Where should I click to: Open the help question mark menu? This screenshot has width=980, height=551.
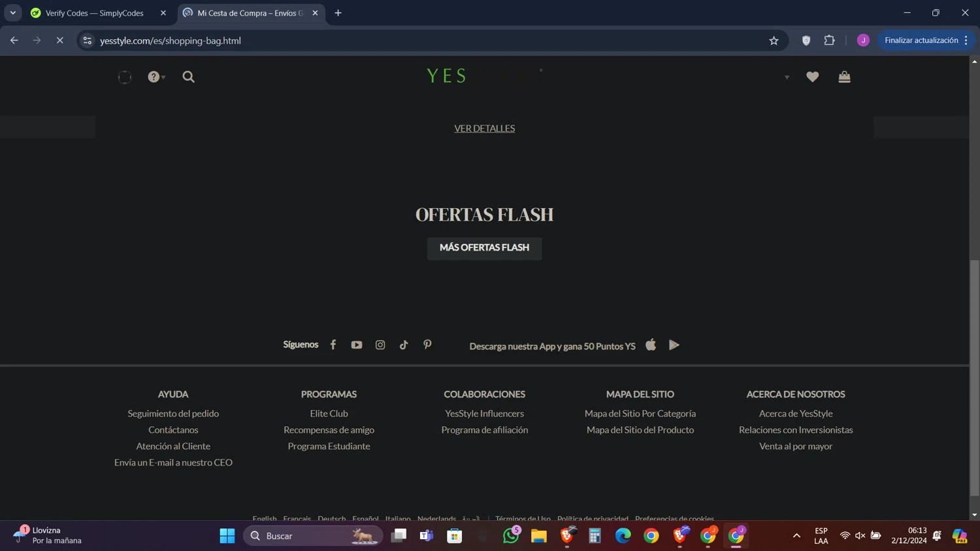[156, 77]
